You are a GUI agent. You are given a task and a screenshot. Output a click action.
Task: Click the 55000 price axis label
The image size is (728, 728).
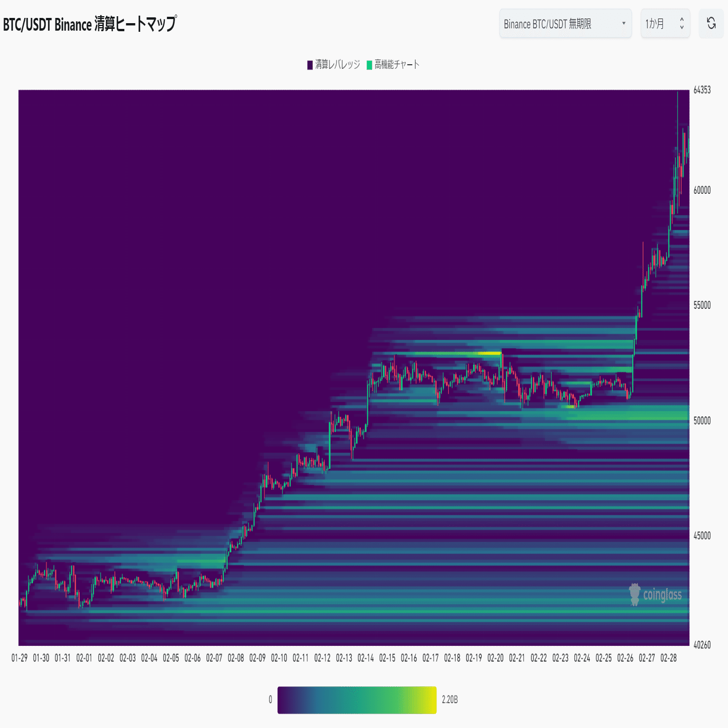702,305
